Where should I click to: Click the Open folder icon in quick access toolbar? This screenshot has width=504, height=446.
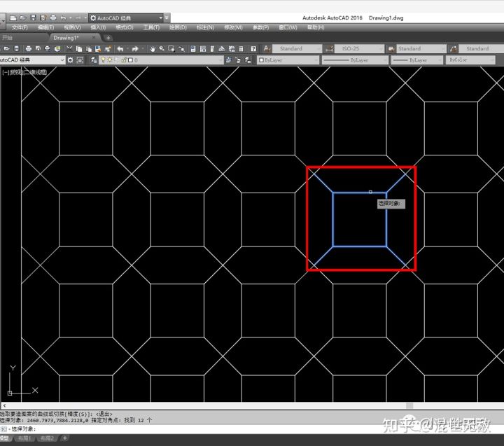pyautogui.click(x=22, y=18)
